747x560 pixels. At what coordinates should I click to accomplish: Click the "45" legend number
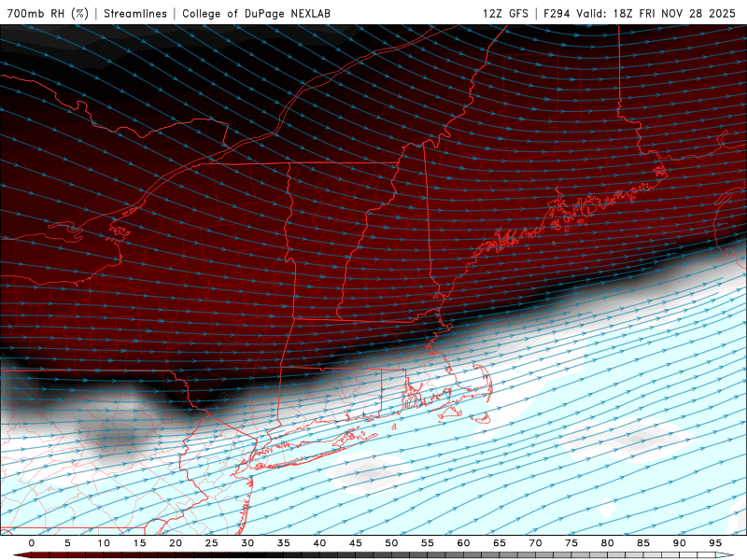pyautogui.click(x=356, y=543)
